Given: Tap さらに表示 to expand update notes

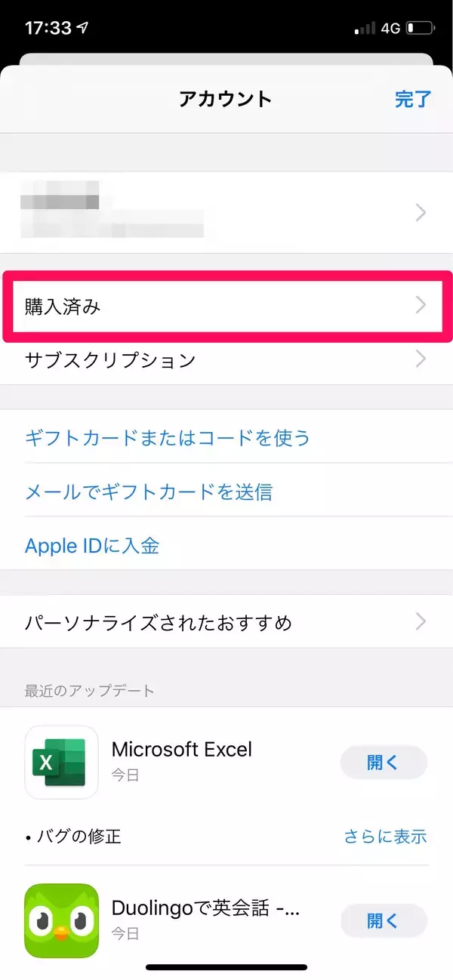Looking at the screenshot, I should pos(385,836).
